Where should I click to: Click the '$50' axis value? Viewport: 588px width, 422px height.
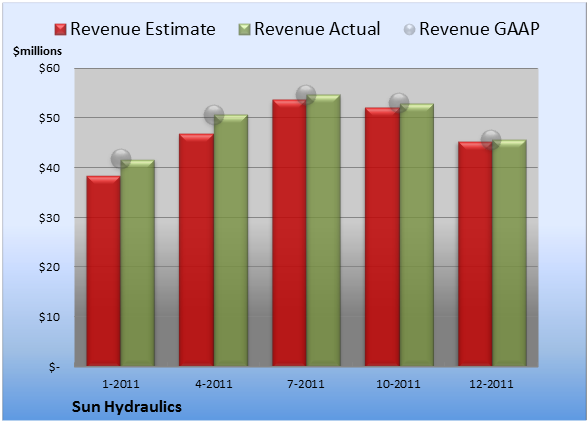(x=49, y=118)
